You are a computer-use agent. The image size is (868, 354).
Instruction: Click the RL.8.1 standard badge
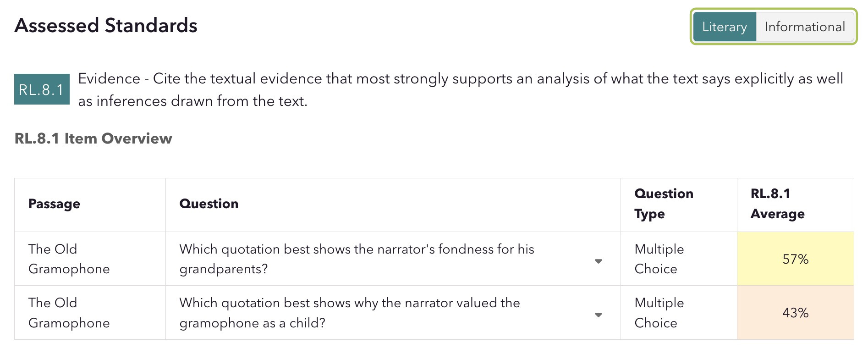(x=42, y=89)
